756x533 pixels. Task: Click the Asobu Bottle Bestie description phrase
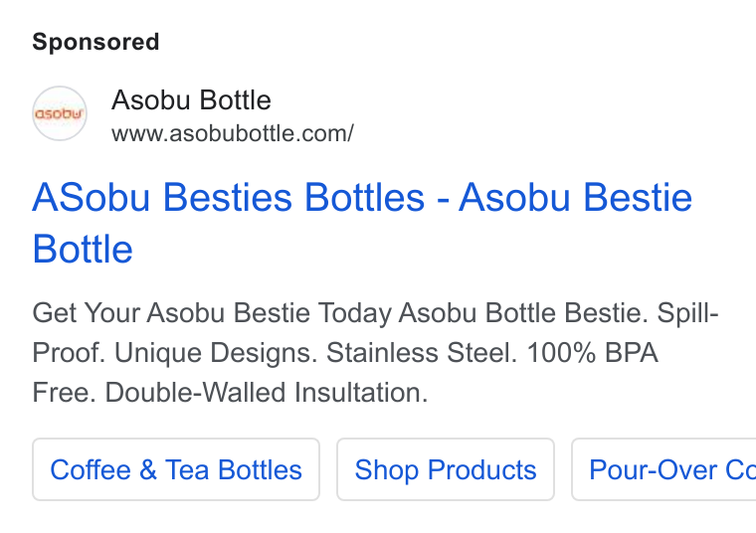tap(523, 313)
